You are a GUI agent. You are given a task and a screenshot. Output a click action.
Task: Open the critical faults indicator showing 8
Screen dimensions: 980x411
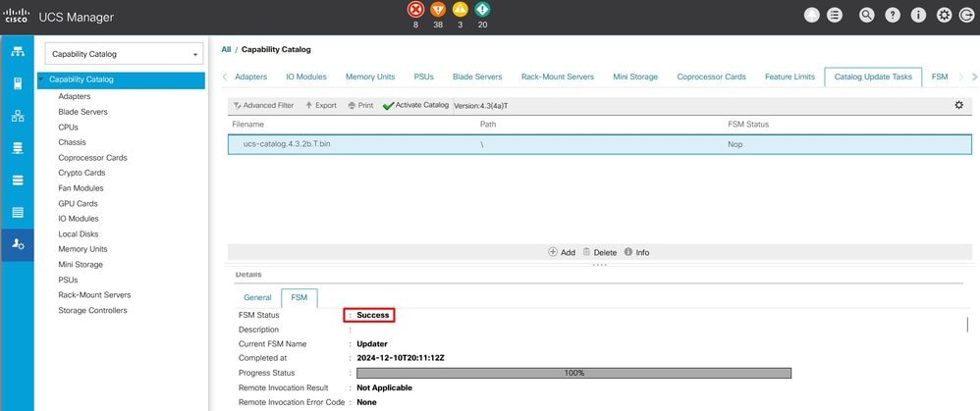coord(415,10)
